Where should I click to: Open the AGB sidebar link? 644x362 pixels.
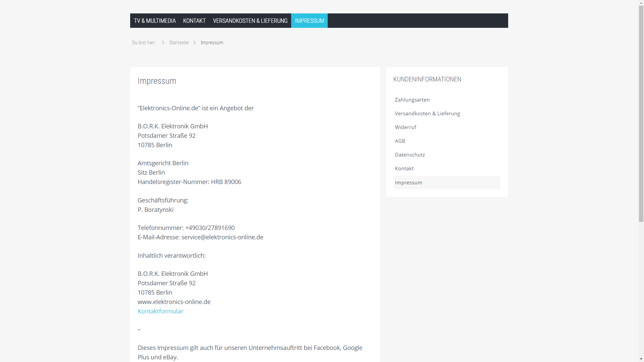[446, 141]
